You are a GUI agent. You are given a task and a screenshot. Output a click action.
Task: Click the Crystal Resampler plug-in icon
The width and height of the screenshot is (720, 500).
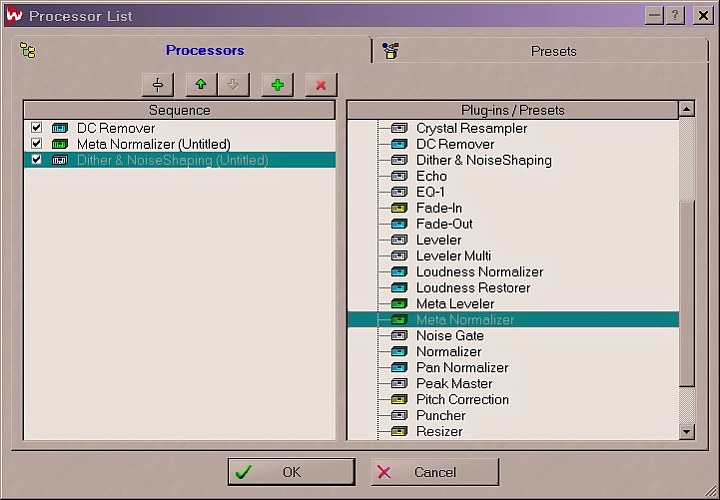pyautogui.click(x=399, y=128)
